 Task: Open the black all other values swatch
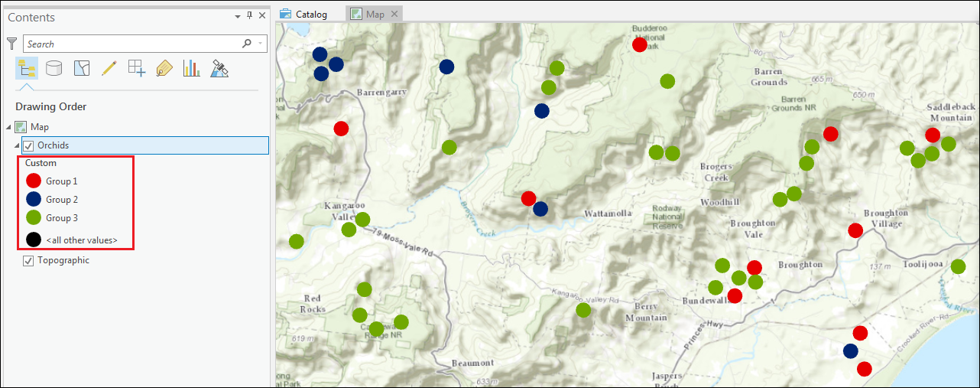click(x=34, y=240)
